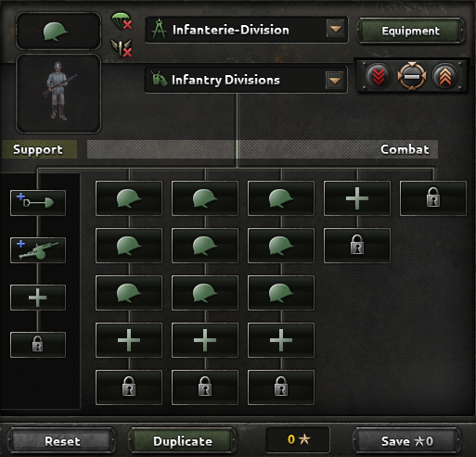Set reinforcement priority to low red arrows
The width and height of the screenshot is (476, 457).
pyautogui.click(x=379, y=76)
